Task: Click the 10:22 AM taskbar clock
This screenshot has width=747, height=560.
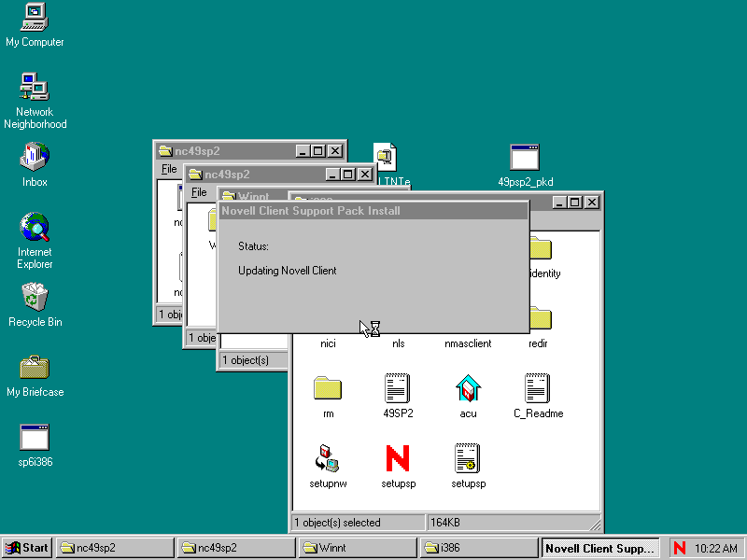Action: pos(715,549)
